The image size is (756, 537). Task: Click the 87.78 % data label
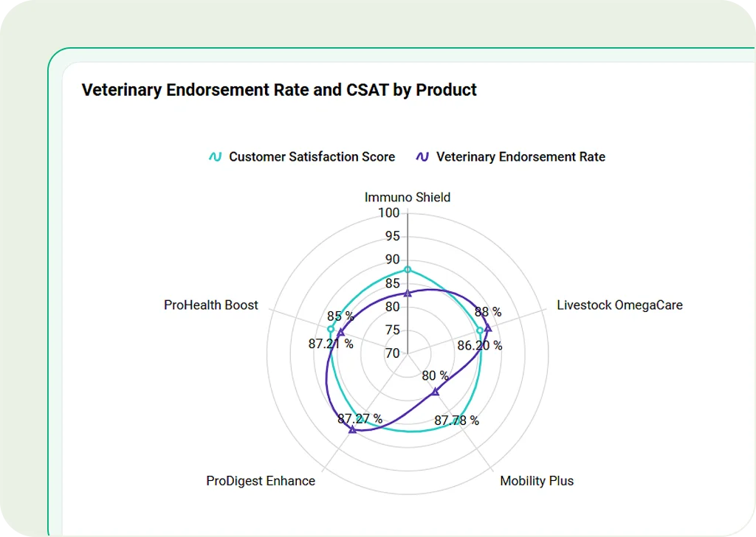click(456, 421)
